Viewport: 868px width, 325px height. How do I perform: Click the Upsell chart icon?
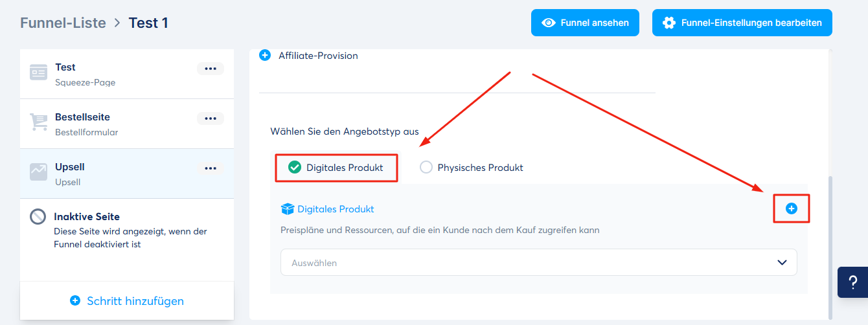[x=38, y=172]
